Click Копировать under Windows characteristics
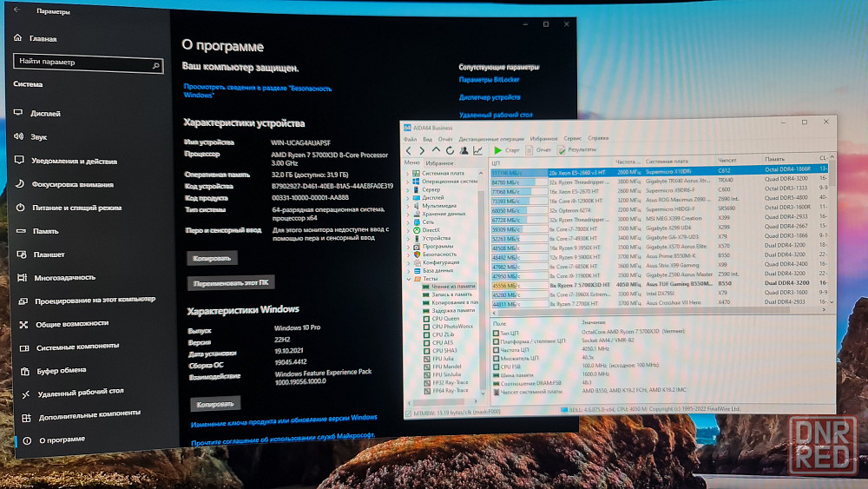 click(215, 404)
